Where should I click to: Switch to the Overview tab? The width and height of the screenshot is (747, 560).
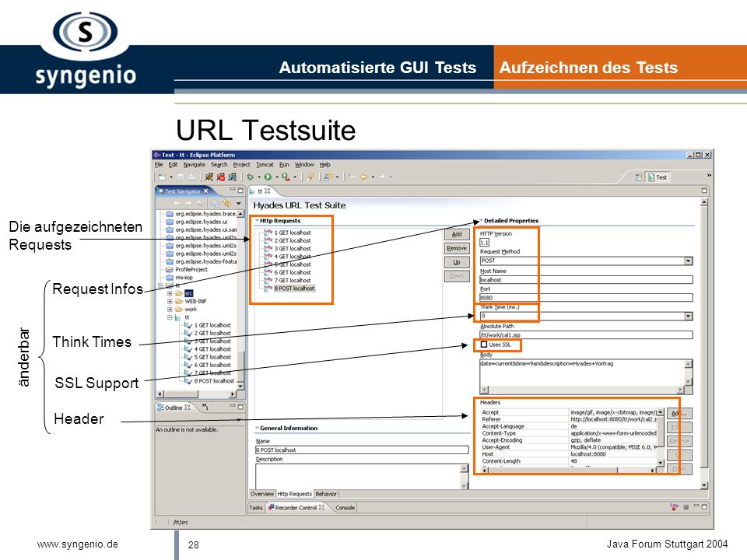(262, 494)
